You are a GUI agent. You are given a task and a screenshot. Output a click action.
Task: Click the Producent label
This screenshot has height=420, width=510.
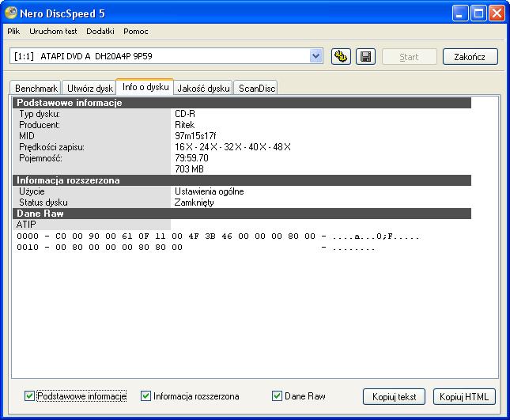[40, 125]
